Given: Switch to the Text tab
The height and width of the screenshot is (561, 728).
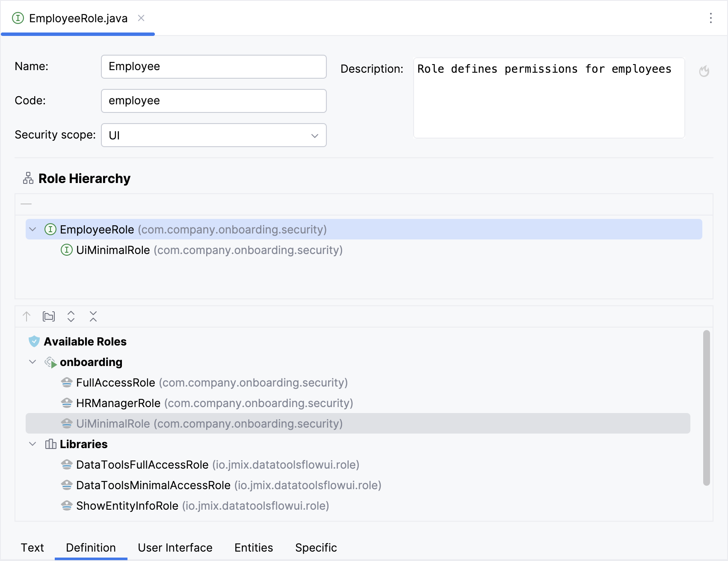Looking at the screenshot, I should [33, 548].
